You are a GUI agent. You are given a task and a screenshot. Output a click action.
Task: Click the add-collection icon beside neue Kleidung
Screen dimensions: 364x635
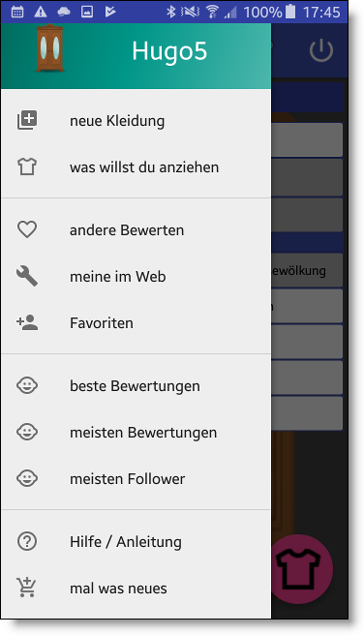pyautogui.click(x=27, y=120)
